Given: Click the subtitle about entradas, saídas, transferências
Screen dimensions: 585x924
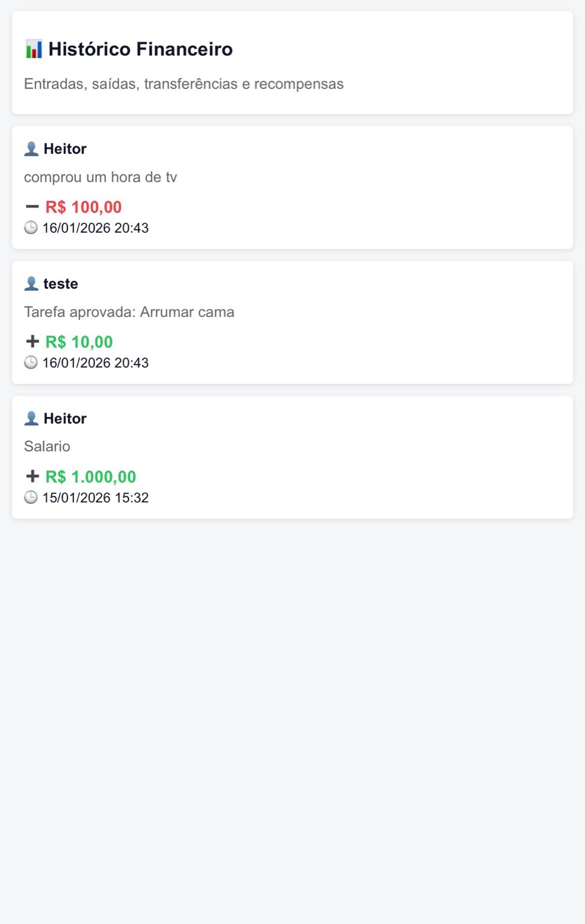Looking at the screenshot, I should (x=184, y=84).
